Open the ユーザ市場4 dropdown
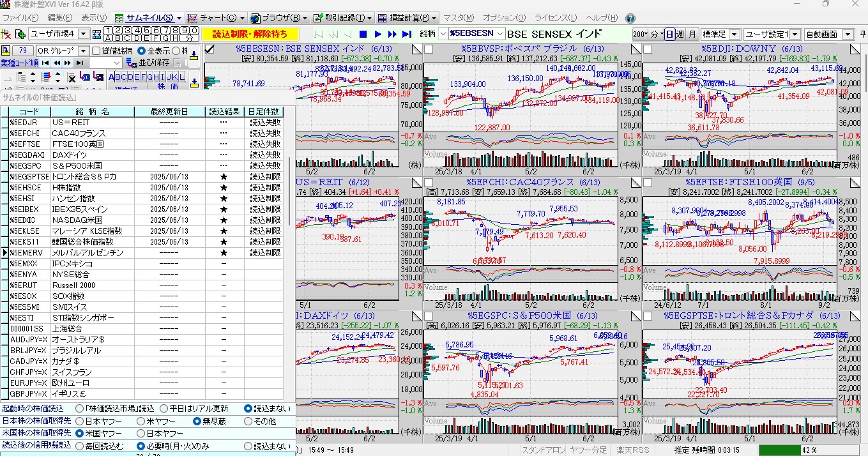Viewport: 868px width, 456px height. click(x=83, y=34)
